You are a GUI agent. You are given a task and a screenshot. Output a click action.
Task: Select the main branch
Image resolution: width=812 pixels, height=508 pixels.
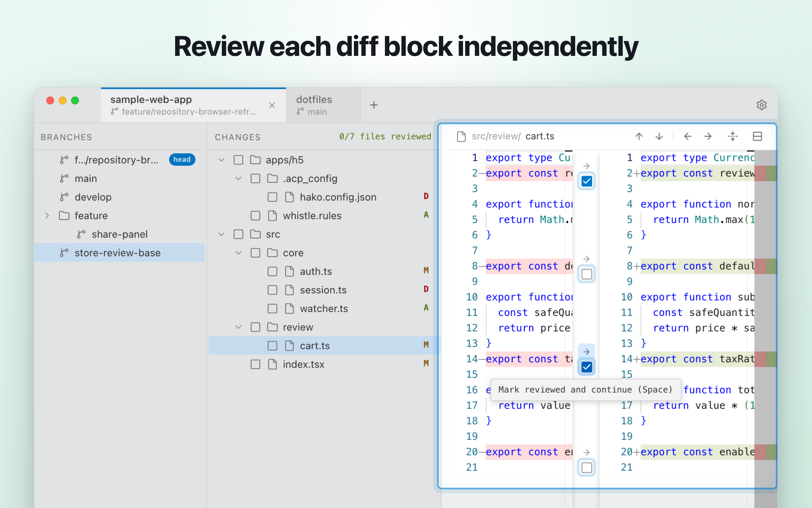coord(120,178)
